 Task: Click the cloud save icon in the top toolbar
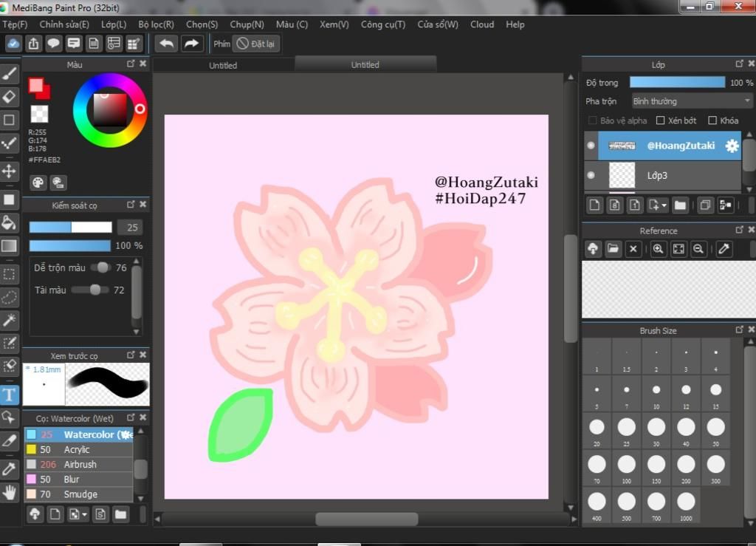13,44
